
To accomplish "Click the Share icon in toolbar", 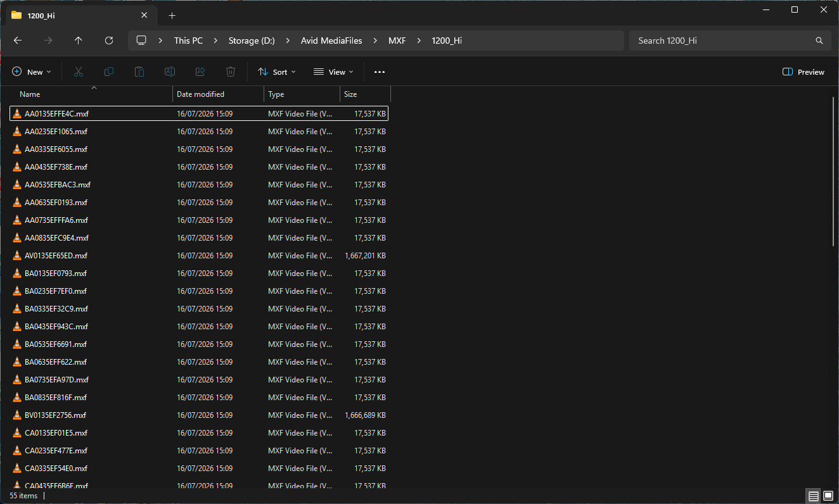I will pyautogui.click(x=200, y=72).
